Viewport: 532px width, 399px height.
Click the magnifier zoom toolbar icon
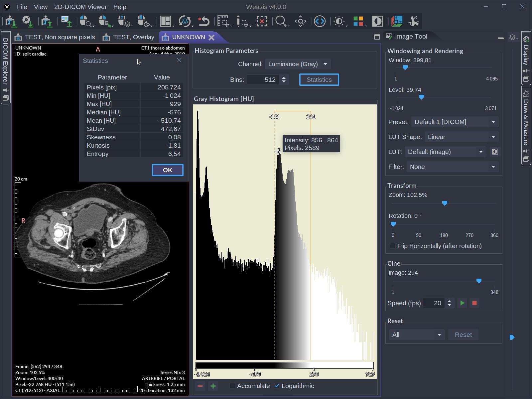281,21
